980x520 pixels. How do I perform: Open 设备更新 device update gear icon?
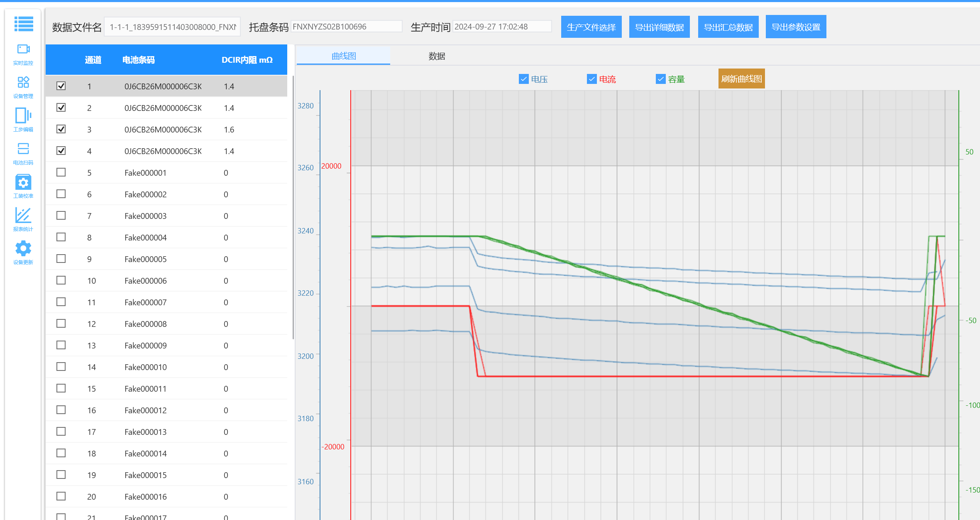pos(23,248)
